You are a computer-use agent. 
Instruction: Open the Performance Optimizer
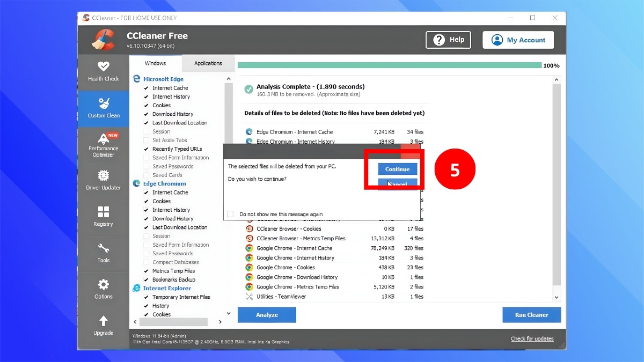click(103, 145)
